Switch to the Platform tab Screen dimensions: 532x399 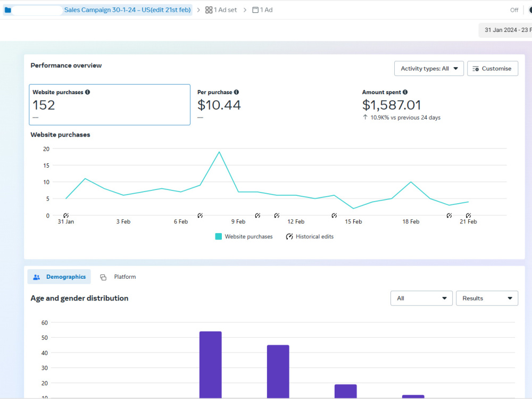coord(118,277)
